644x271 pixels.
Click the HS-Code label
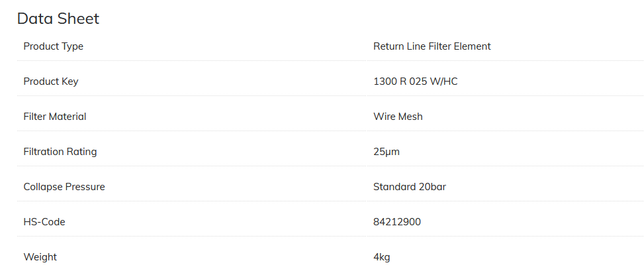point(44,222)
